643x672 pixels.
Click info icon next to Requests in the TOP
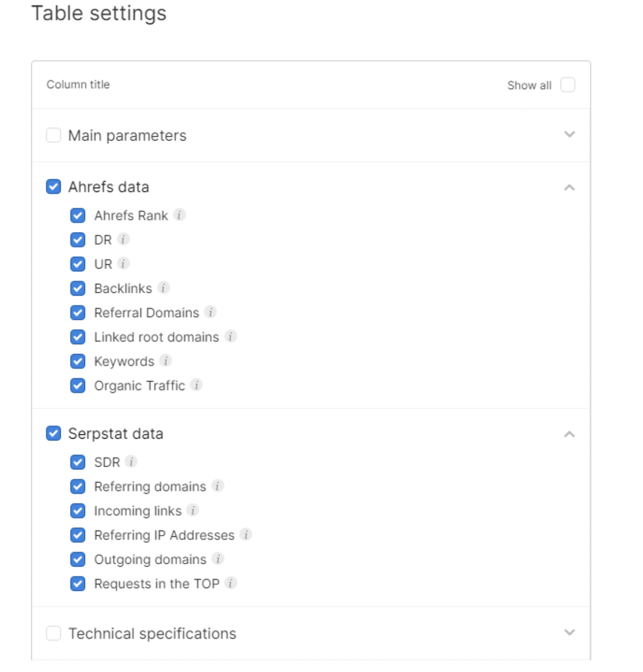(x=231, y=583)
